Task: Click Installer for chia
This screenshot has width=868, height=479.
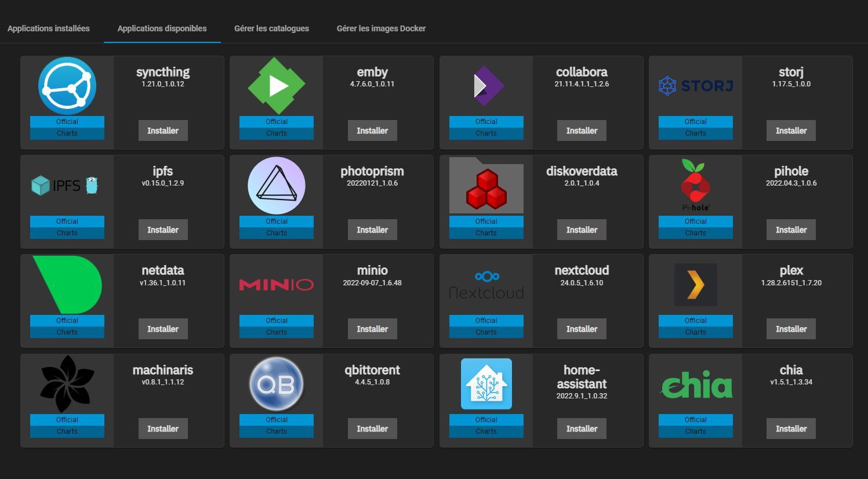Action: (x=791, y=429)
